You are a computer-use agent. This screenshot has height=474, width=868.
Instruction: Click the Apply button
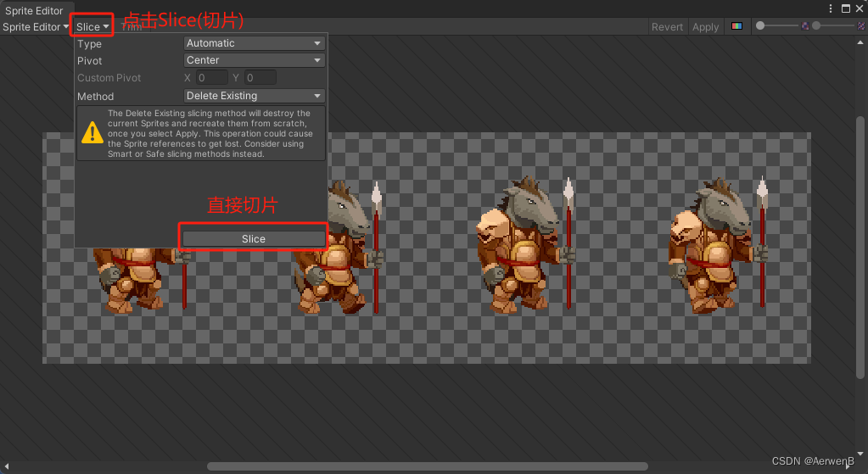click(x=705, y=26)
